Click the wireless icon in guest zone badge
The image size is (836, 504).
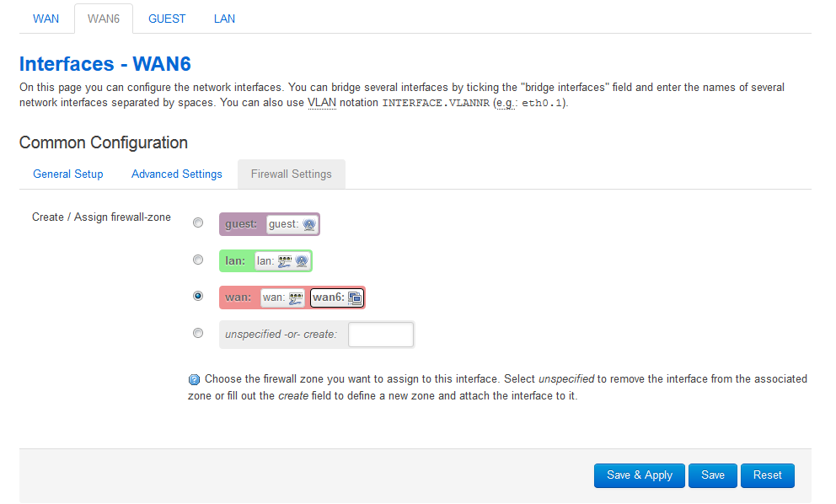308,224
